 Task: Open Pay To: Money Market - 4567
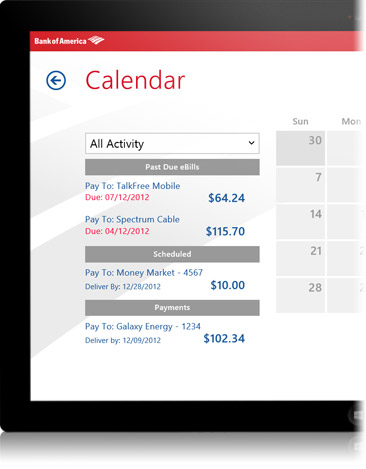[x=144, y=273]
